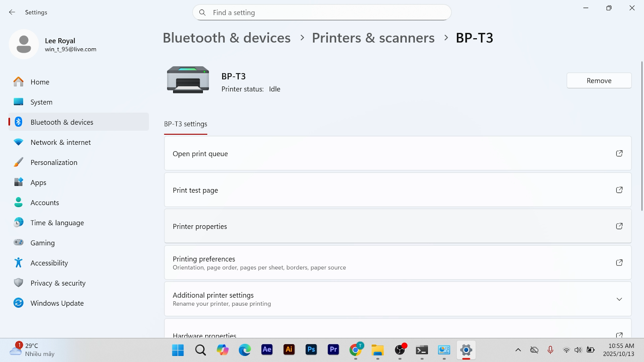Open Windows Update from the sidebar icon

(19, 303)
